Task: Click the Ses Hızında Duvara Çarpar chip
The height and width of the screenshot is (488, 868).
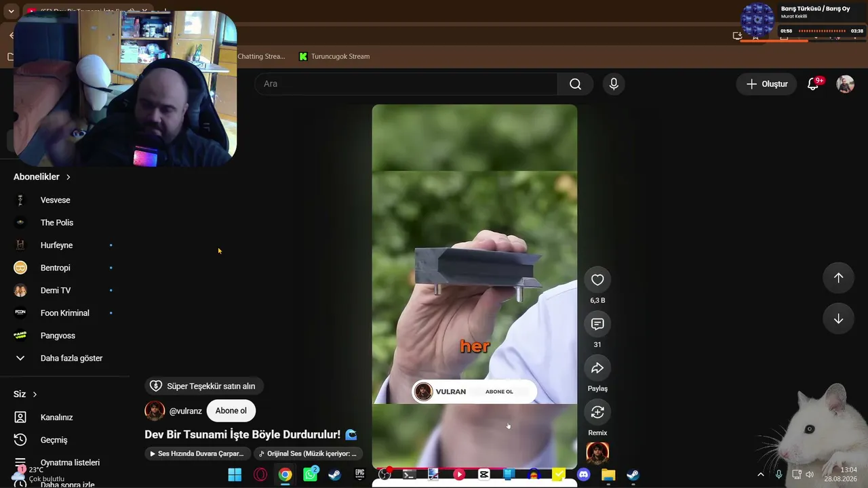Action: pyautogui.click(x=198, y=453)
